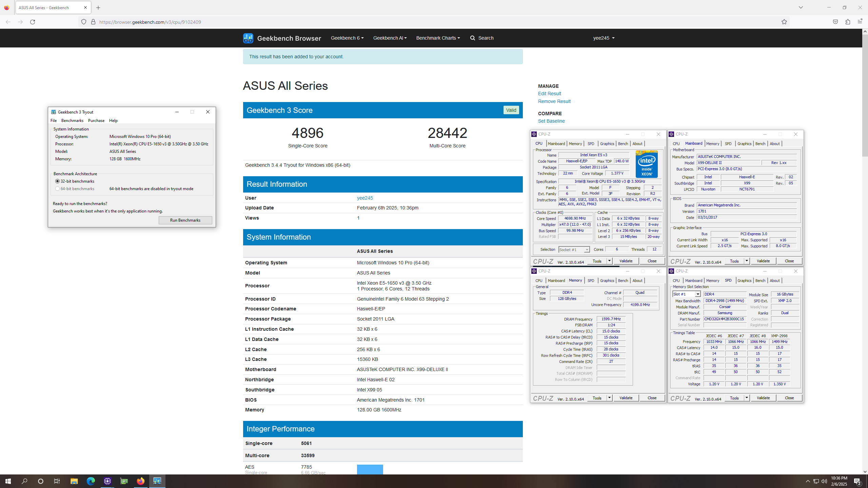868x488 pixels.
Task: Open the Firefox application menu icon
Action: (x=860, y=22)
